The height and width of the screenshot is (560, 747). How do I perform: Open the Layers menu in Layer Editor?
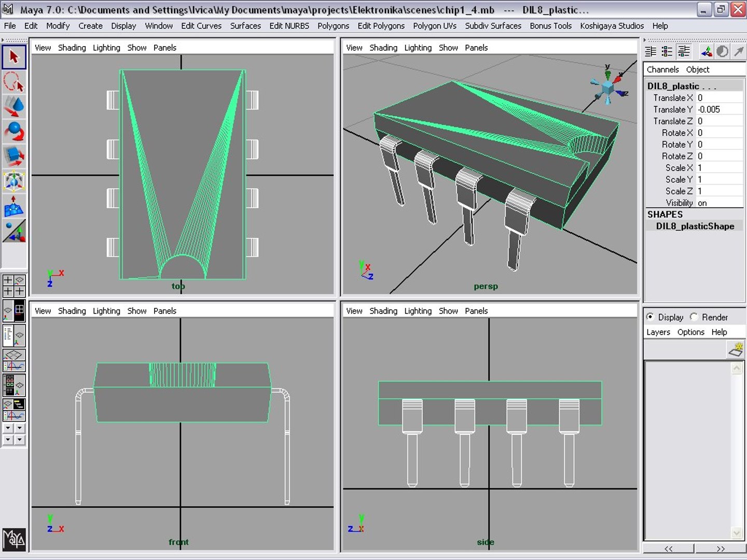658,332
